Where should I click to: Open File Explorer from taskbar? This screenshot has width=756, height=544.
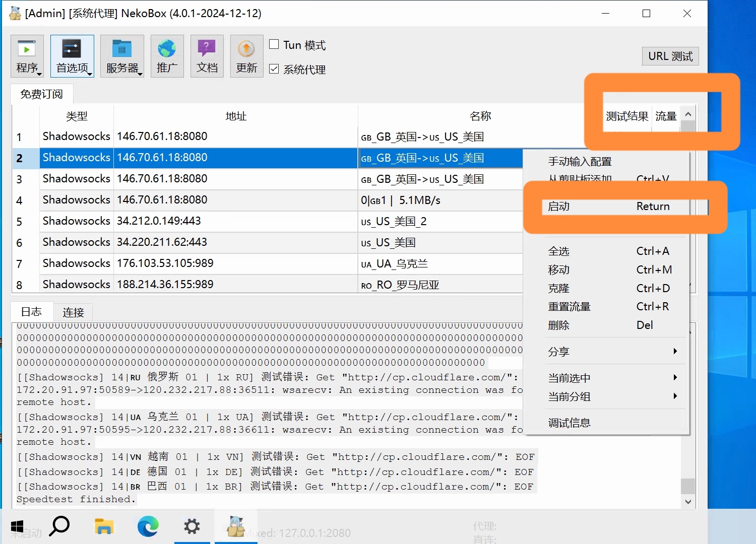[x=104, y=526]
